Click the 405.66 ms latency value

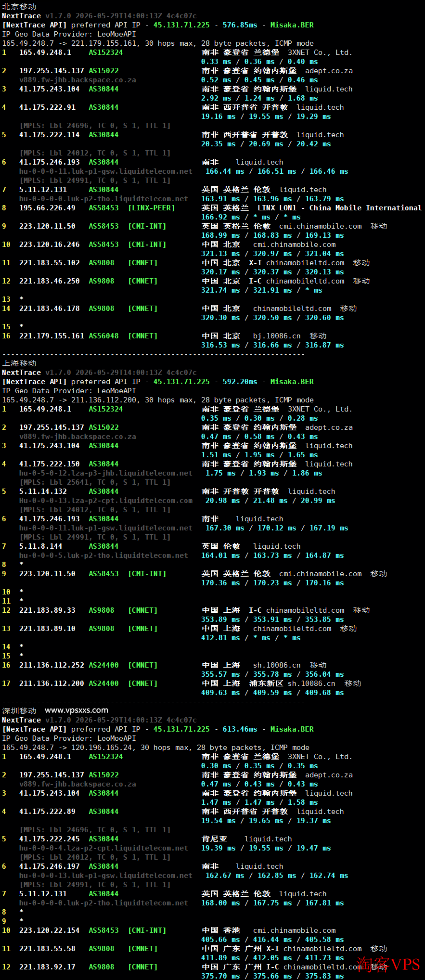(x=220, y=940)
